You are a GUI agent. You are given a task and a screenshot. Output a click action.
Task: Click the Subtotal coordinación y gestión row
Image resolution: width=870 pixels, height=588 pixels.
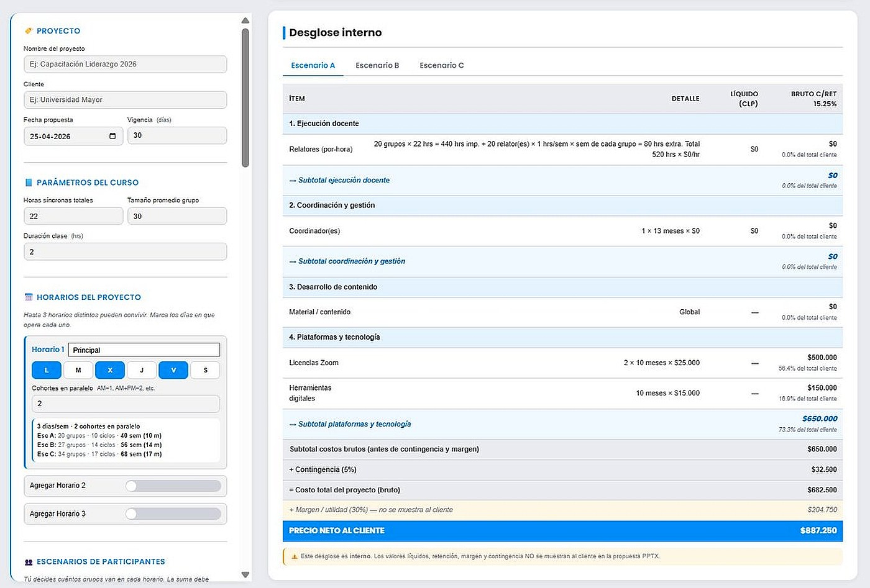(x=562, y=261)
